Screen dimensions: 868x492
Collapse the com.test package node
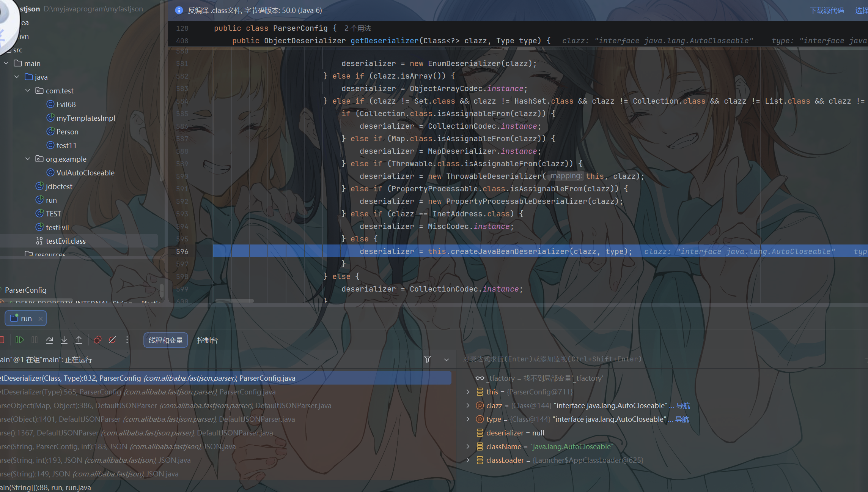coord(28,90)
